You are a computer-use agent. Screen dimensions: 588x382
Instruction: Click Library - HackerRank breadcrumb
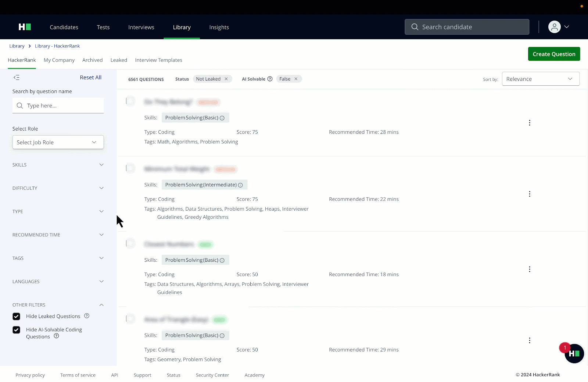(57, 46)
